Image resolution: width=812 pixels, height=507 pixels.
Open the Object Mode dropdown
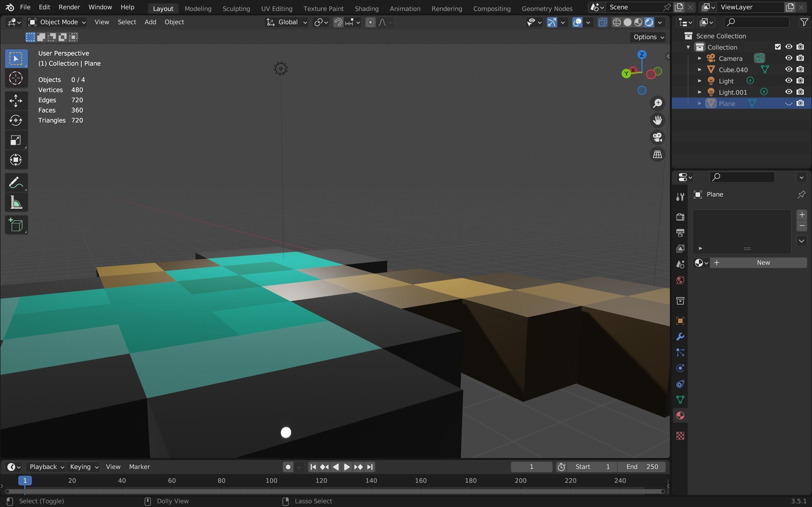pos(57,22)
